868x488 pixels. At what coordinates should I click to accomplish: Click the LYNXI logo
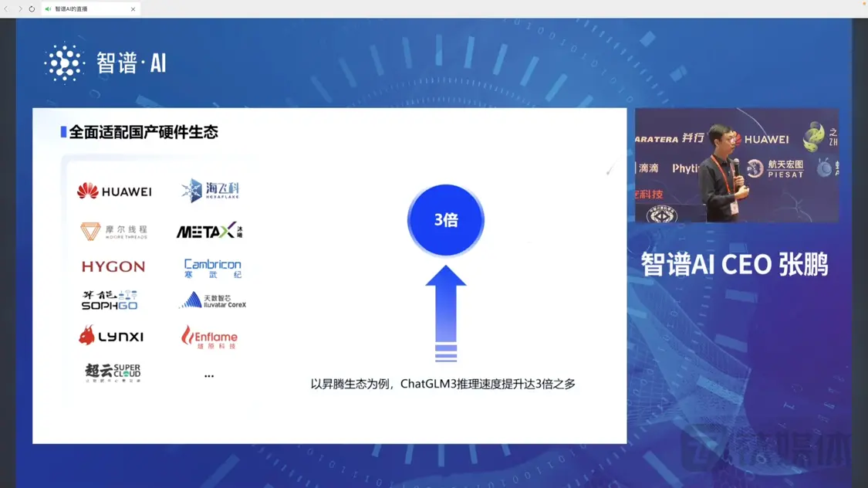pos(110,336)
